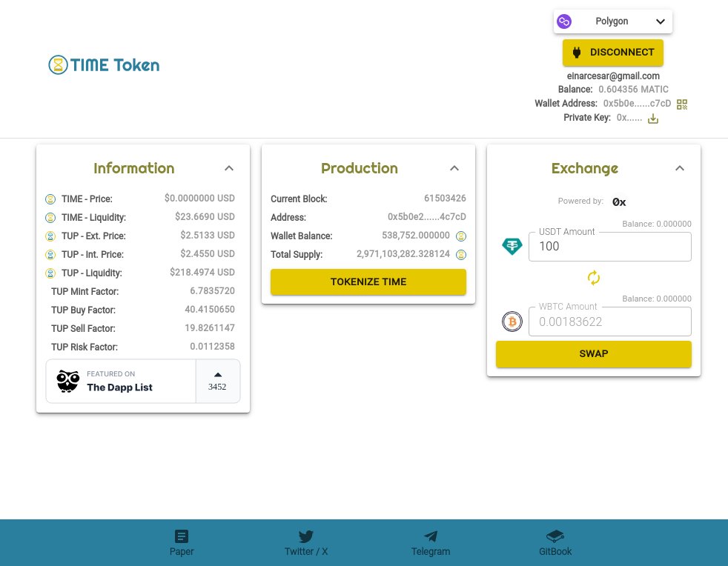Collapse the Production panel chevron

[x=454, y=168]
